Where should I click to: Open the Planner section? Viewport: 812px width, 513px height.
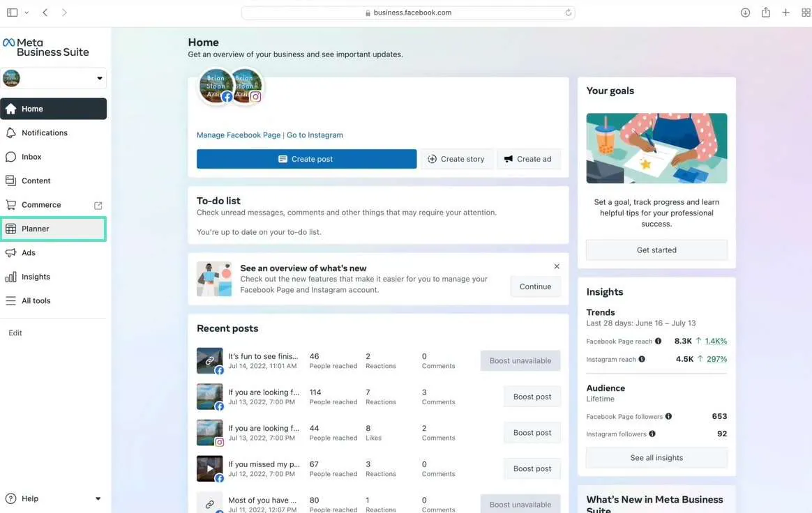(x=53, y=229)
